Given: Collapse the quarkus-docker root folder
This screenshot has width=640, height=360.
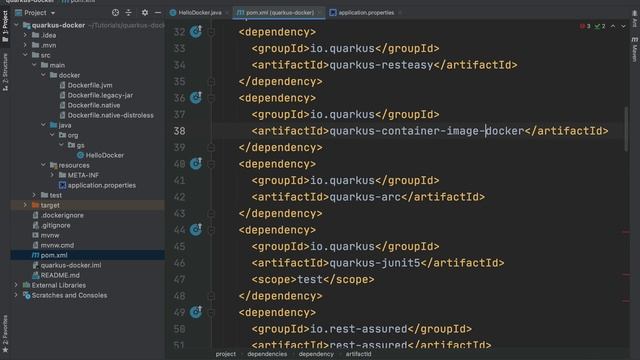Looking at the screenshot, I should coord(16,25).
